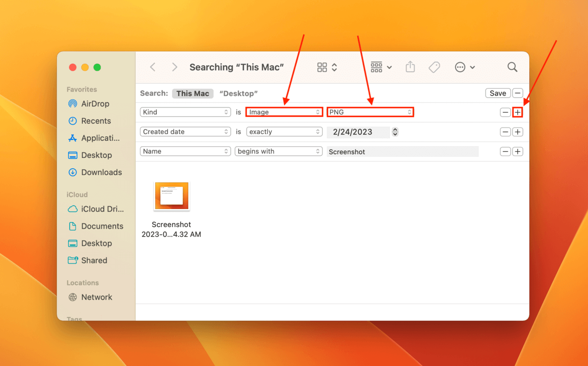Click the forward navigation arrow
The width and height of the screenshot is (588, 366).
click(x=174, y=67)
